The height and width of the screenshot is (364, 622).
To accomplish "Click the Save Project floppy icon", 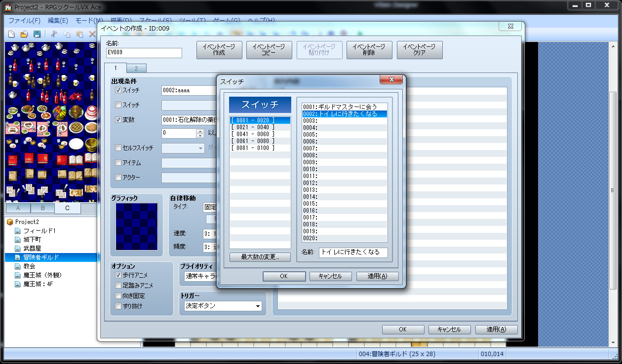I will pos(37,34).
